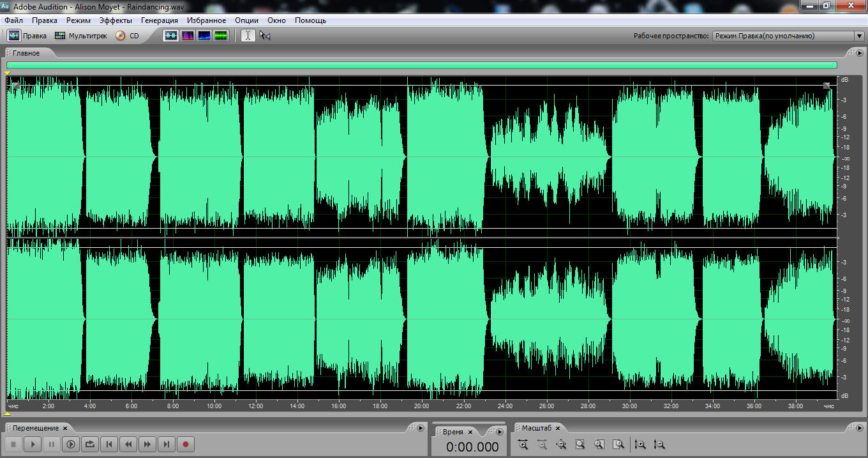Open the Главное panel options menu
This screenshot has width=868, height=458.
(859, 53)
